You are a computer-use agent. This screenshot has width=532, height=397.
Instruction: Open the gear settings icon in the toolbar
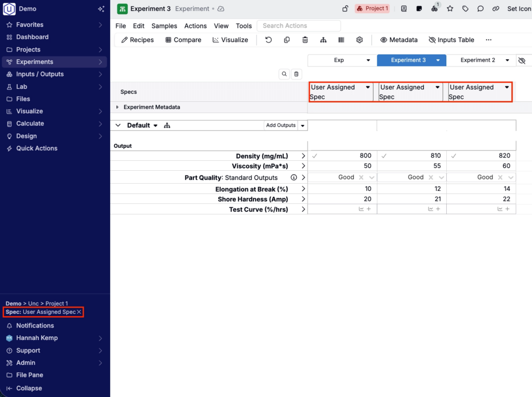tap(360, 40)
